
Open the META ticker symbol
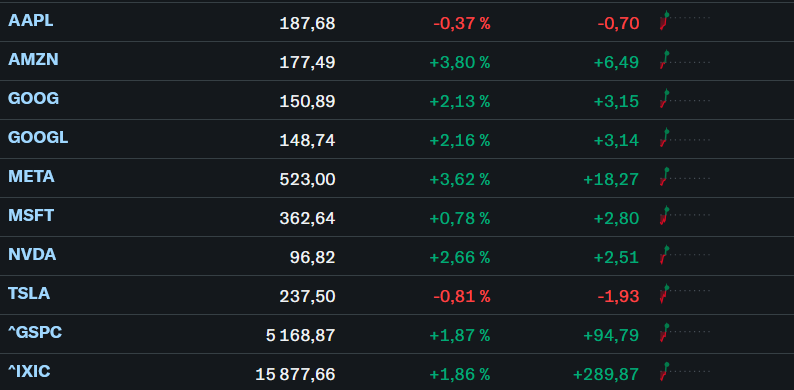pos(31,177)
